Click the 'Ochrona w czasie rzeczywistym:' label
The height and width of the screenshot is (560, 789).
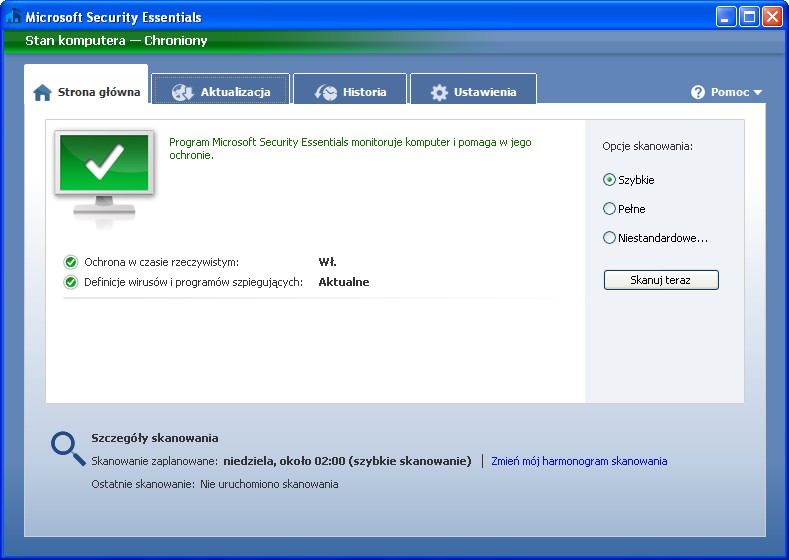click(x=162, y=262)
